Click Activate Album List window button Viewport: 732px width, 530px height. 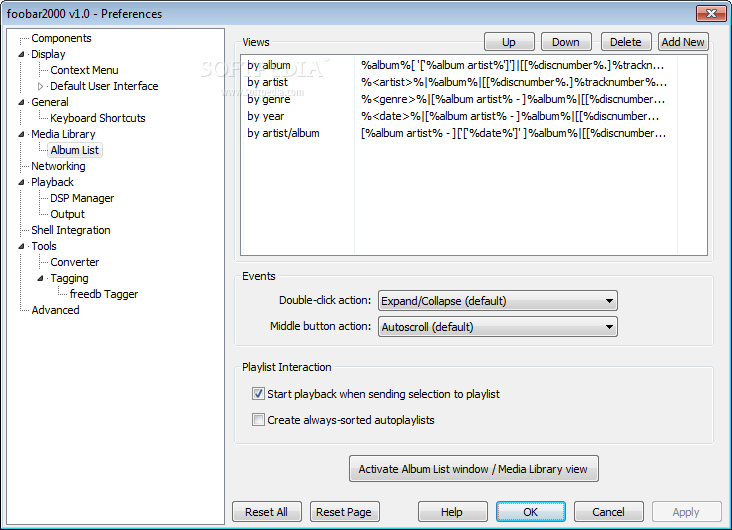(473, 469)
